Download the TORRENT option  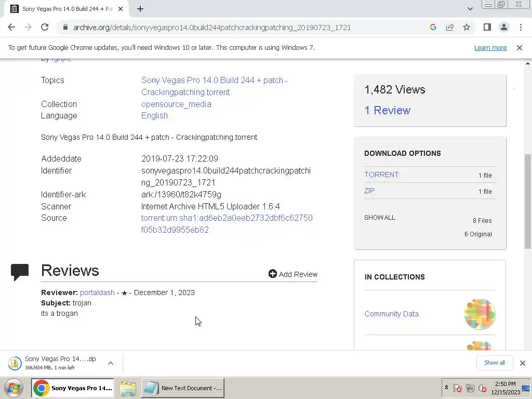[381, 175]
